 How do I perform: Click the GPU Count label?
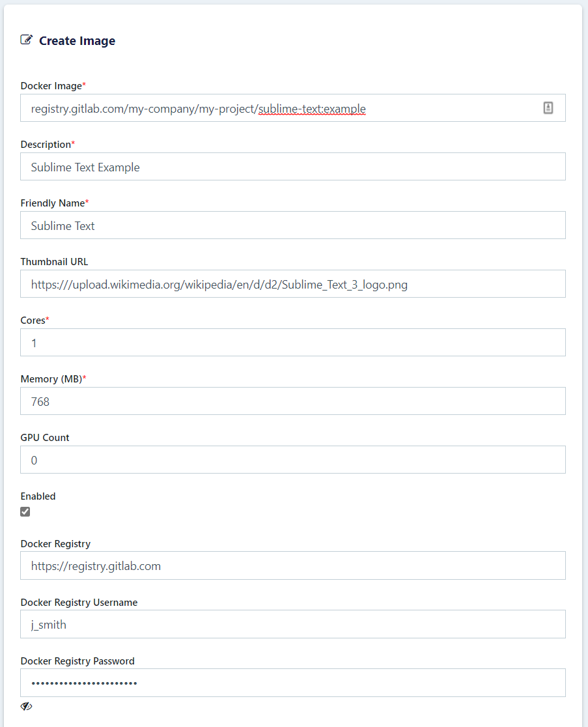coord(45,438)
